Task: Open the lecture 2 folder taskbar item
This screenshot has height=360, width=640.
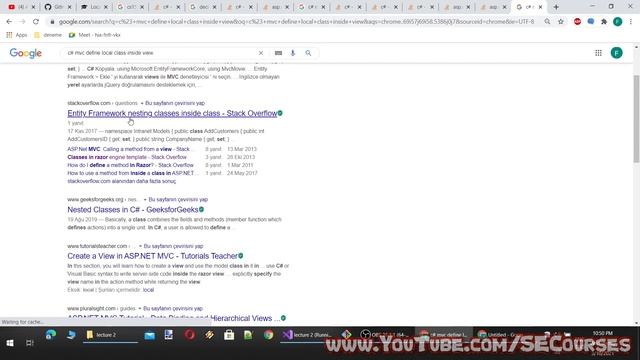Action: click(110, 335)
